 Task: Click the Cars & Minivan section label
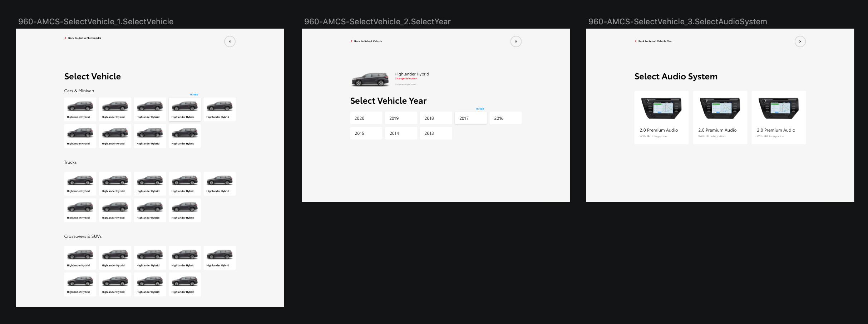pyautogui.click(x=79, y=91)
